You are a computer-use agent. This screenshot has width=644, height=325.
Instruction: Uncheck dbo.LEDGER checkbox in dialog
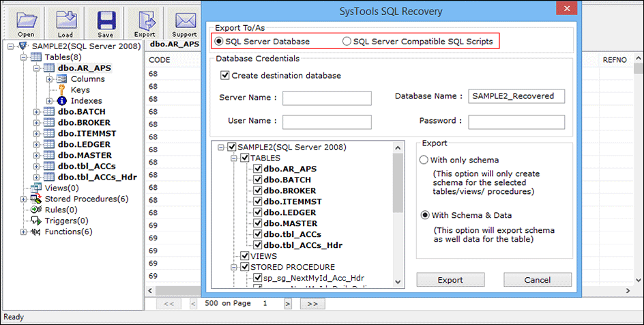click(257, 212)
